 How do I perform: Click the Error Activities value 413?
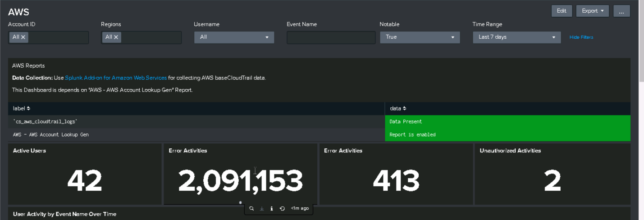[x=396, y=181]
